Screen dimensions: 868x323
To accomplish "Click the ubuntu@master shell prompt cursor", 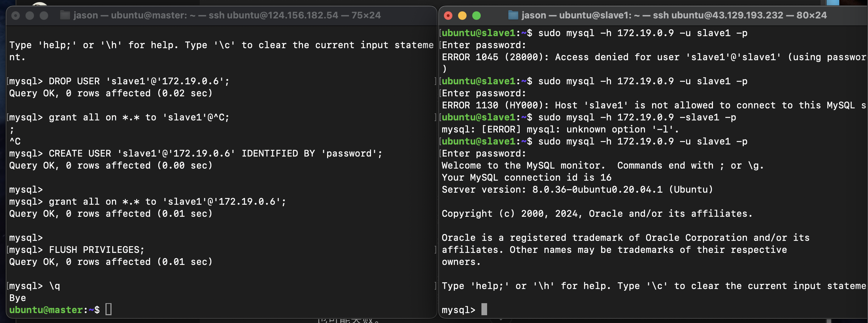I will [x=109, y=310].
